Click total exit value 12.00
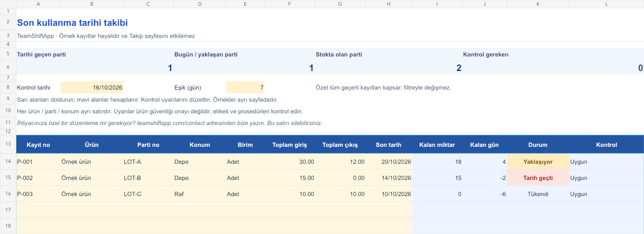Viewport: 644px width, 234px height. coord(340,162)
